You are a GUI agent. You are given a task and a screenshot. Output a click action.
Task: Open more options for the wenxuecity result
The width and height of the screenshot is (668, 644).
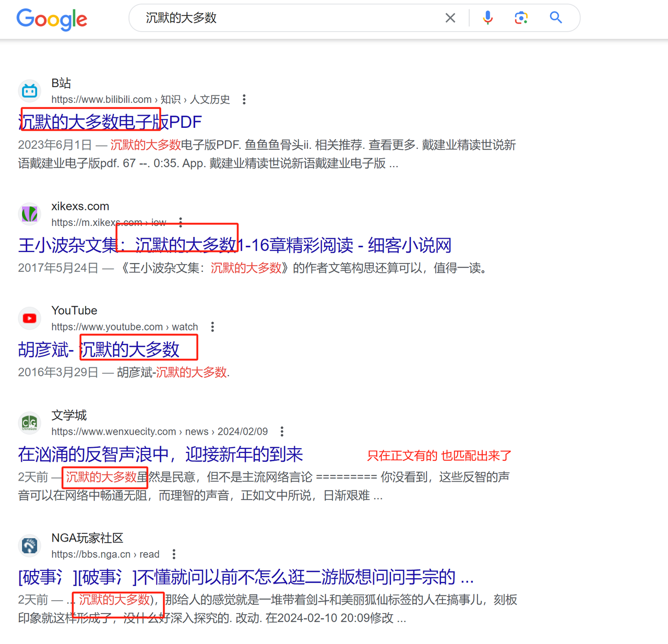tap(282, 432)
